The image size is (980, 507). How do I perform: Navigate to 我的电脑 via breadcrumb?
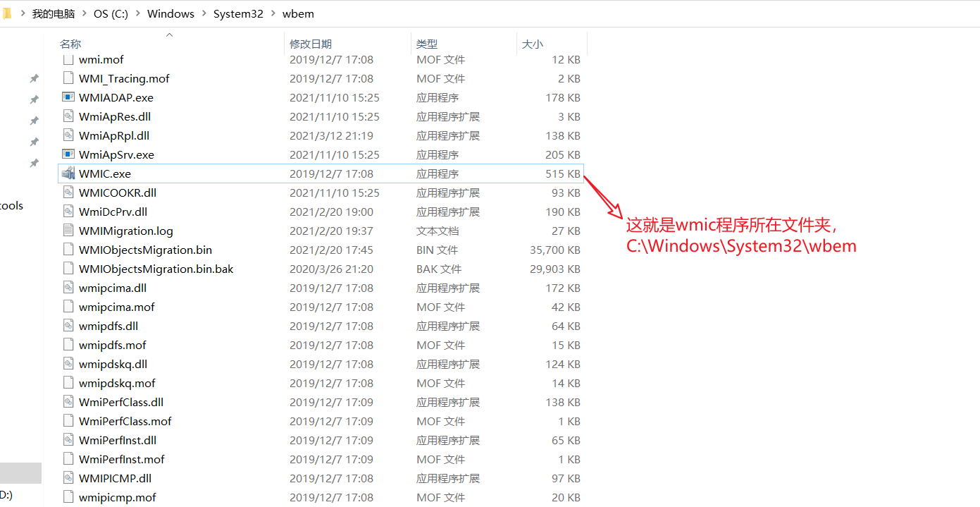click(53, 13)
